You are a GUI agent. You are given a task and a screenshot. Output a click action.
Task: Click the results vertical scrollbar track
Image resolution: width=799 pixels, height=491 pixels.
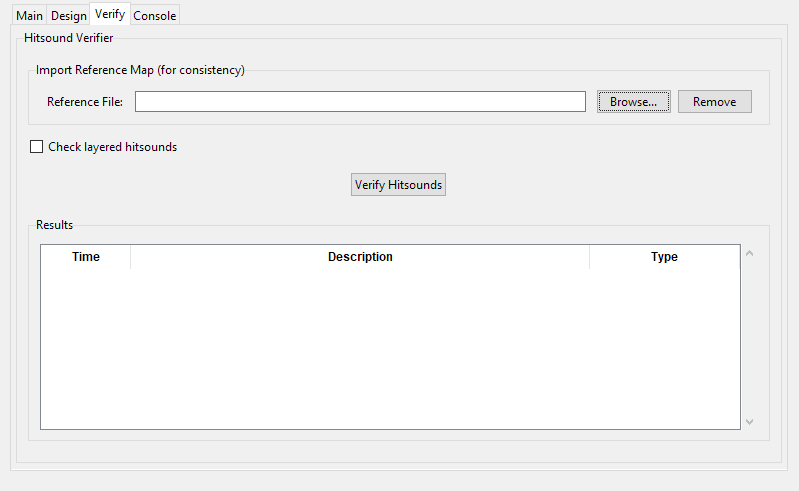(x=750, y=337)
